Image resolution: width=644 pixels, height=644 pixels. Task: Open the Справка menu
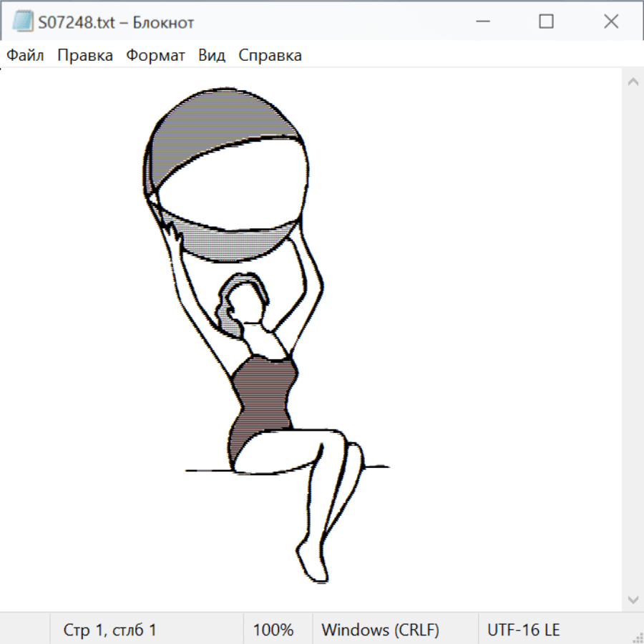point(270,56)
